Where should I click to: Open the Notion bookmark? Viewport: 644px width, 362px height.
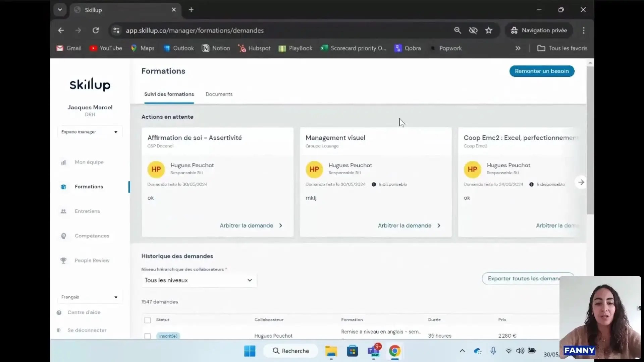tap(216, 48)
